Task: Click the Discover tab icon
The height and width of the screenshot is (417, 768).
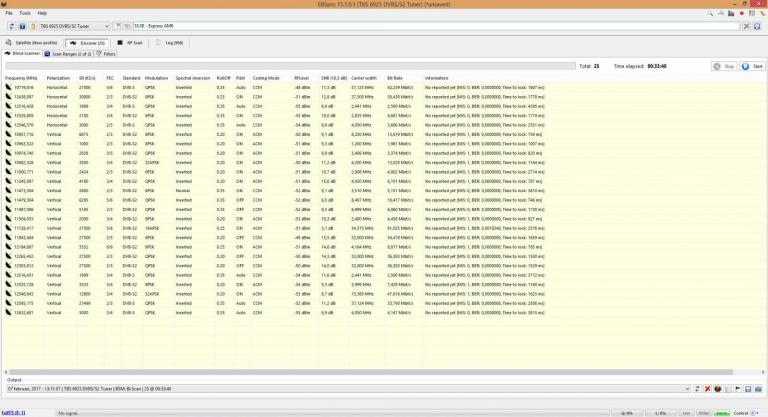Action: tap(73, 43)
